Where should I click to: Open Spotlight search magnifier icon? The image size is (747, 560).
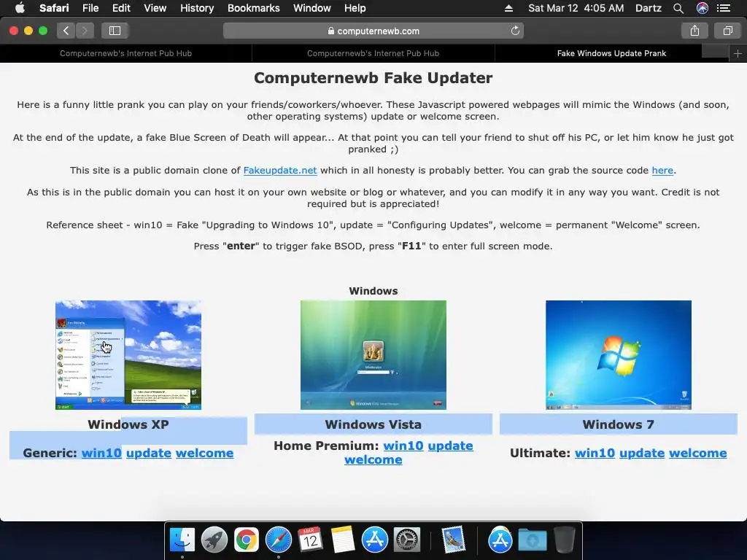[678, 8]
